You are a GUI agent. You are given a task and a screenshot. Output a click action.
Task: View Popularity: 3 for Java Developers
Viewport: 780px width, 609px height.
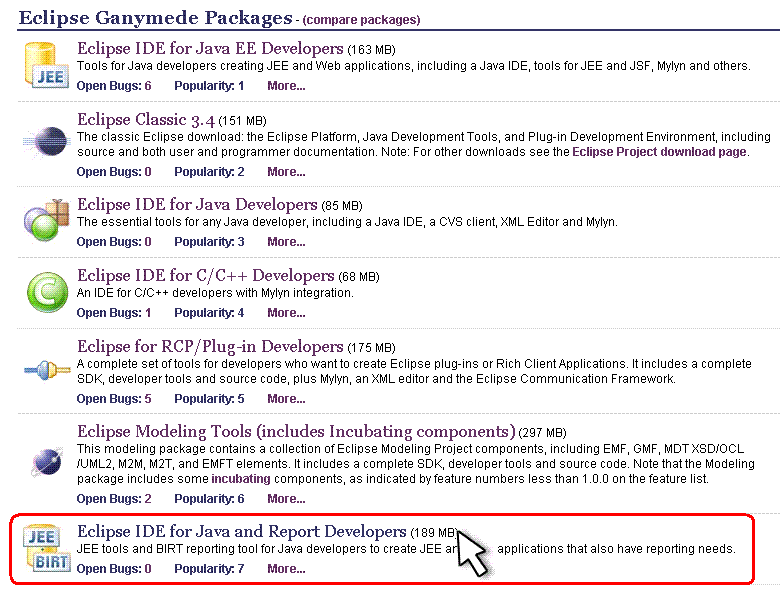(x=209, y=242)
